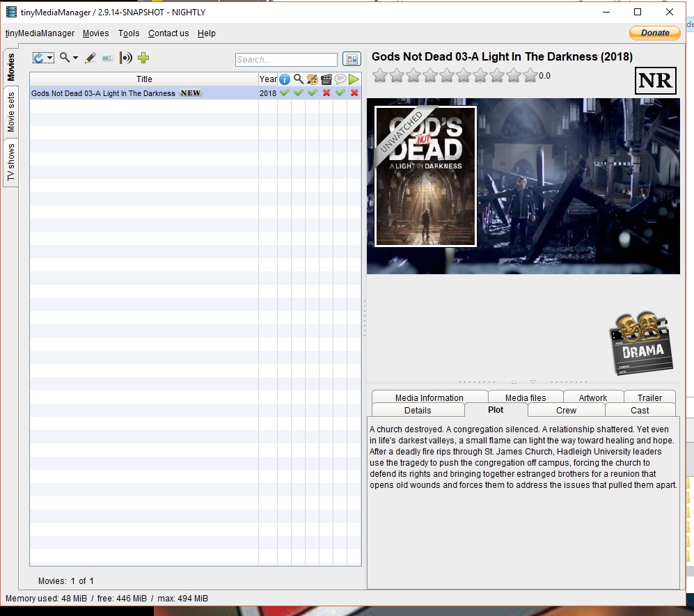Click the palette images column header icon

pos(312,79)
